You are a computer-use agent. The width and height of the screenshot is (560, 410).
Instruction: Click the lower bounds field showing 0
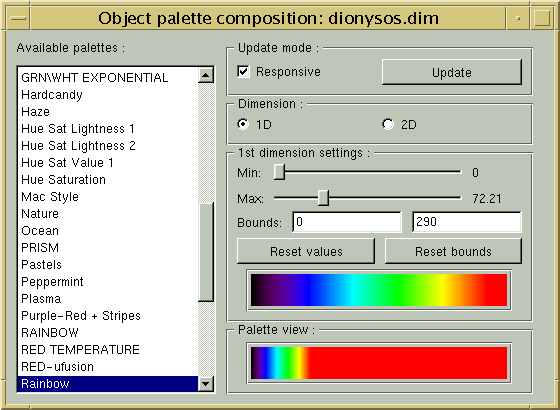347,222
